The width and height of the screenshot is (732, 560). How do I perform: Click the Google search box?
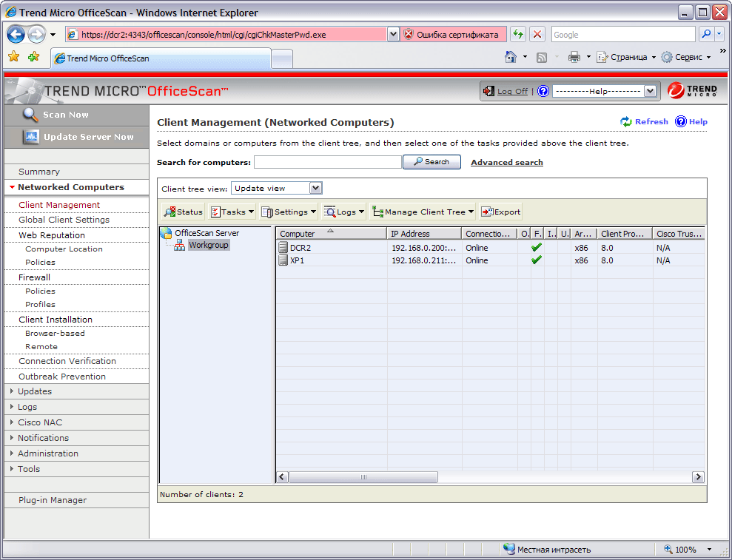click(623, 34)
